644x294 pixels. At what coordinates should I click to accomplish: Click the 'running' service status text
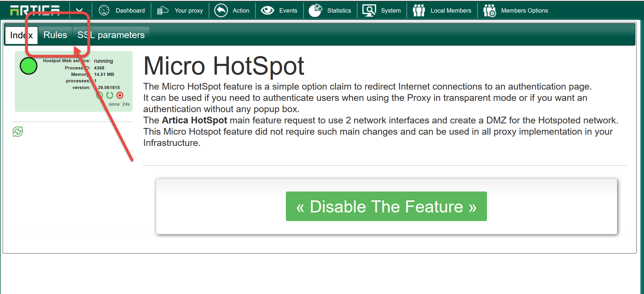point(103,61)
